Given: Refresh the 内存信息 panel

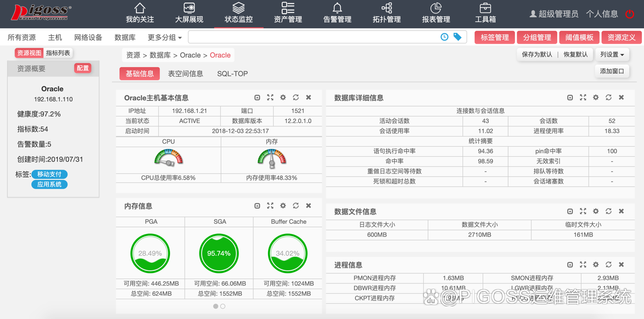Looking at the screenshot, I should pyautogui.click(x=295, y=206).
